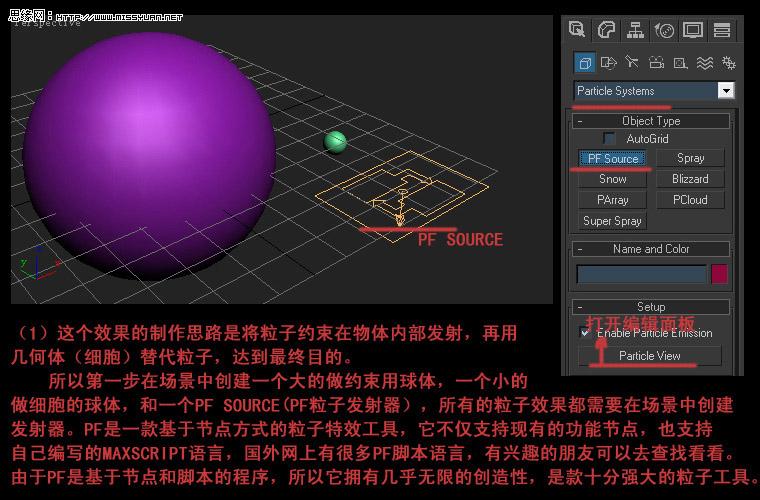Click the Super Spray button

(x=613, y=221)
